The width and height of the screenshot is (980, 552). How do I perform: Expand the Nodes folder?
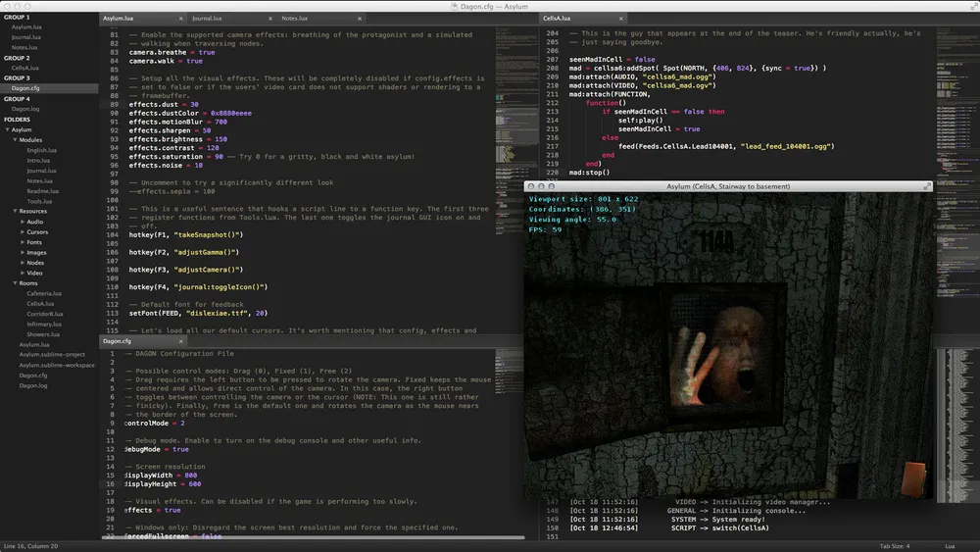click(x=21, y=263)
